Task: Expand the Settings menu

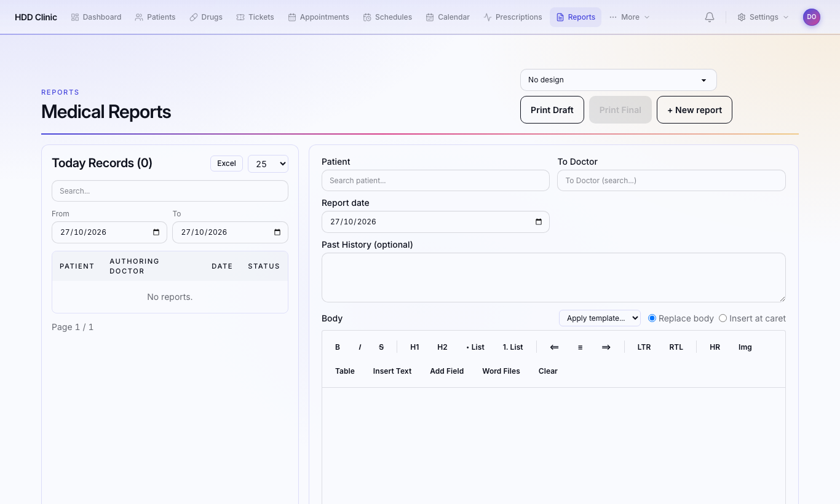Action: (763, 17)
